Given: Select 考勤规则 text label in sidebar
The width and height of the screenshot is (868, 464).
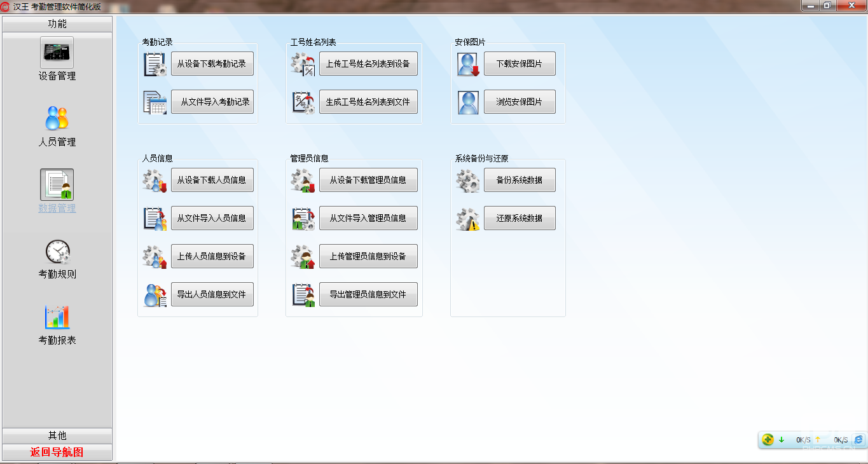Looking at the screenshot, I should [x=57, y=275].
